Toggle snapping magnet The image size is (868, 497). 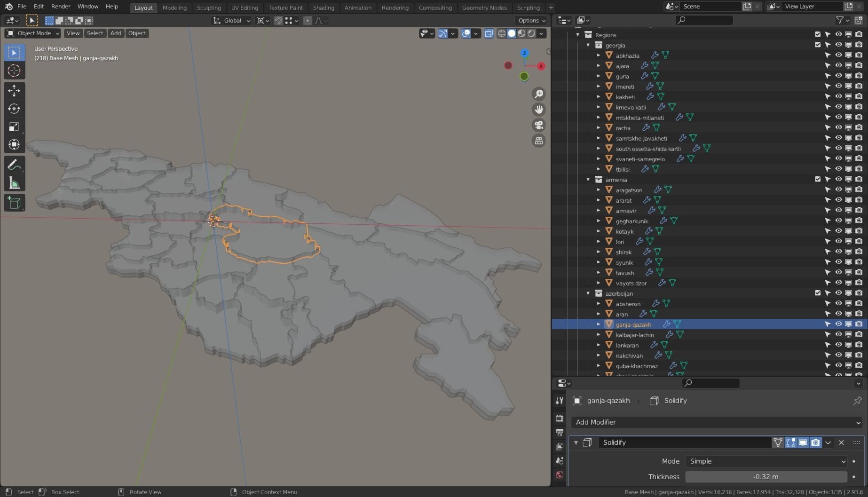pos(278,21)
